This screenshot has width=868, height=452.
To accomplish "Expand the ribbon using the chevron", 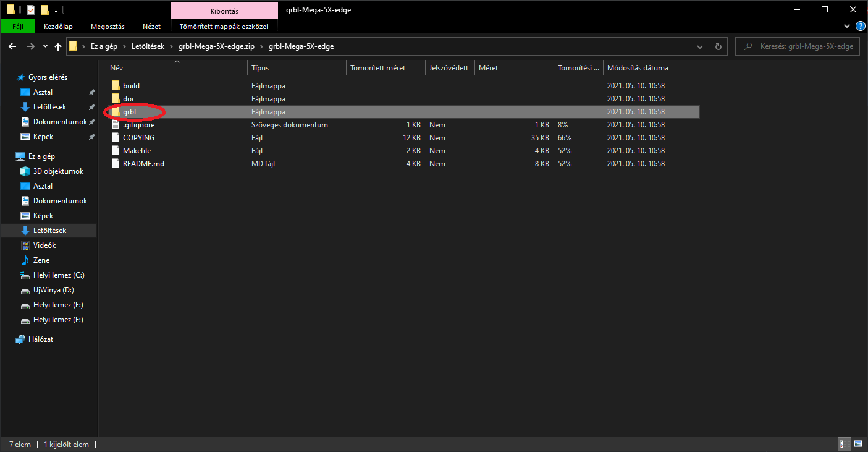I will [847, 27].
